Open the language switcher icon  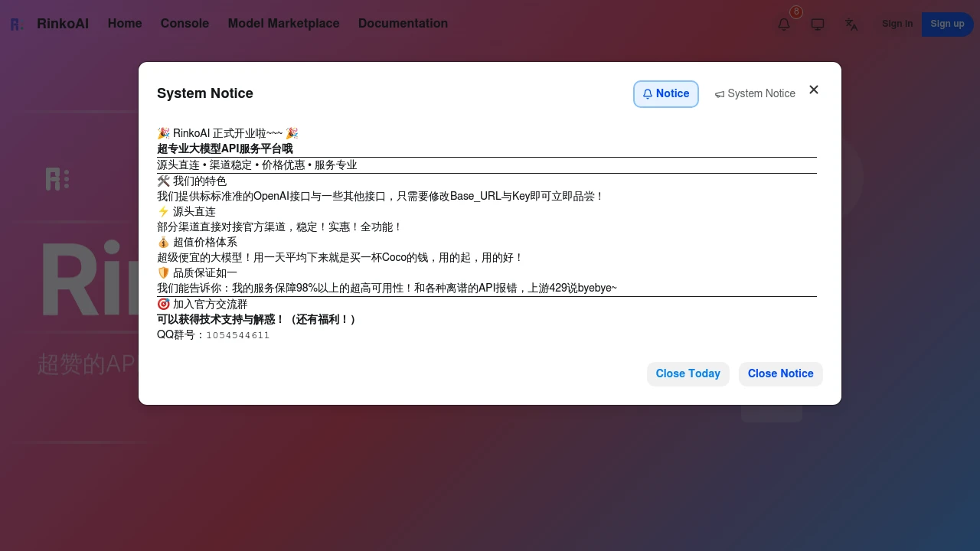tap(851, 24)
